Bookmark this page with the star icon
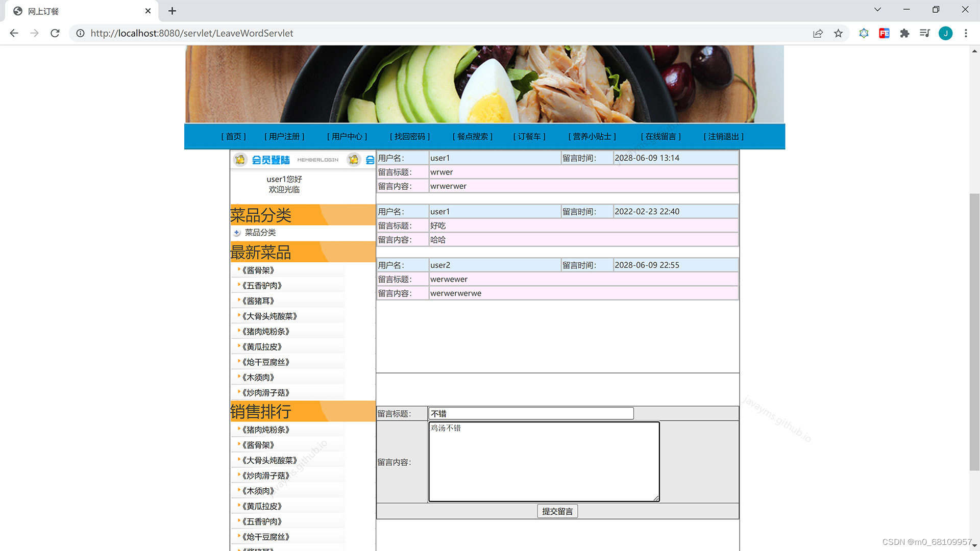This screenshot has height=551, width=980. [x=838, y=33]
